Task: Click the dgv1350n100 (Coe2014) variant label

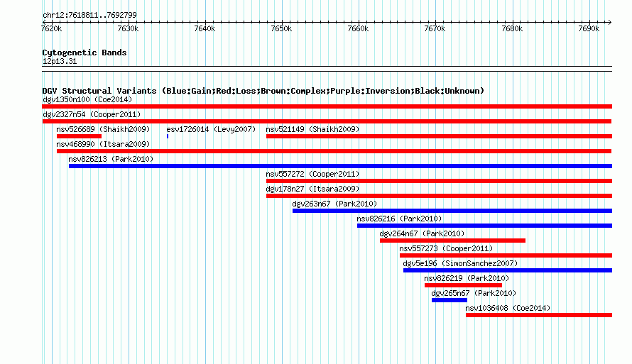Action: pos(87,99)
